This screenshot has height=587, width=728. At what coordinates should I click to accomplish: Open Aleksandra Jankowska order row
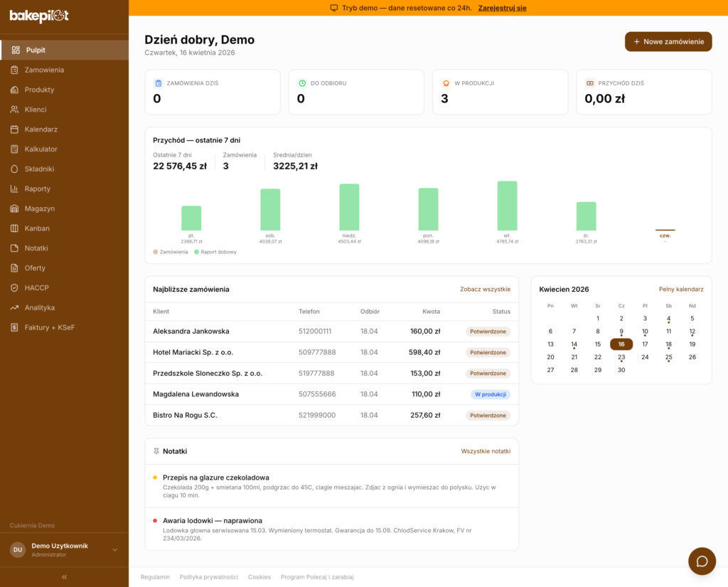point(331,332)
